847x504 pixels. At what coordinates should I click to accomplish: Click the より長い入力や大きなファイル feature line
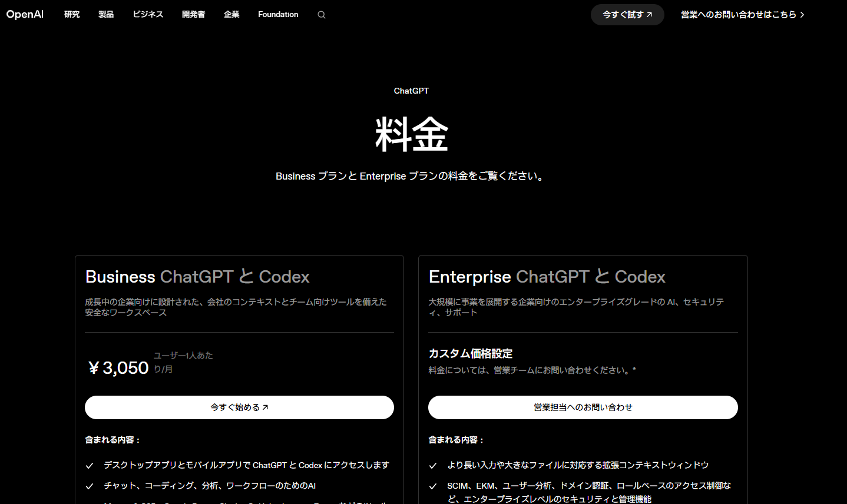click(578, 465)
